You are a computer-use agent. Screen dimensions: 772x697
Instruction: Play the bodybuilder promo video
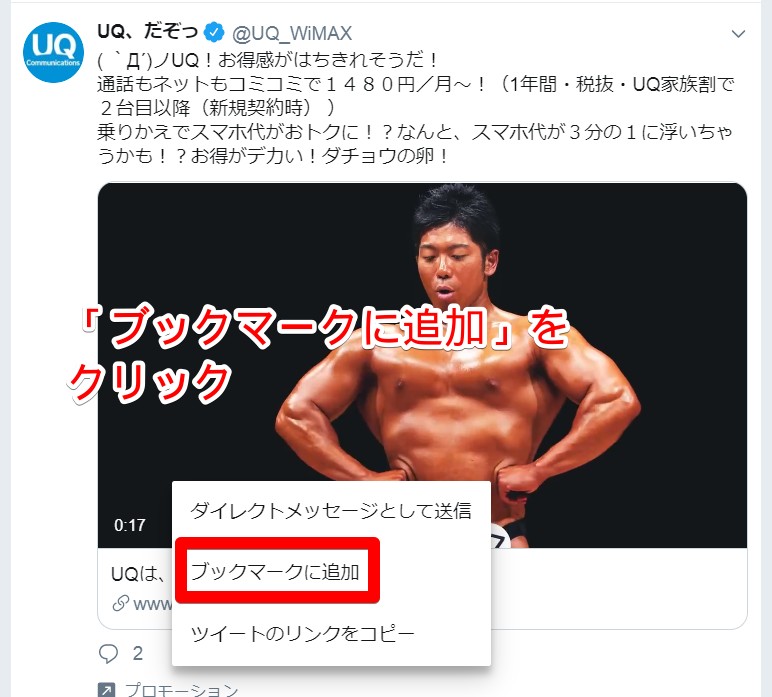pyautogui.click(x=422, y=364)
